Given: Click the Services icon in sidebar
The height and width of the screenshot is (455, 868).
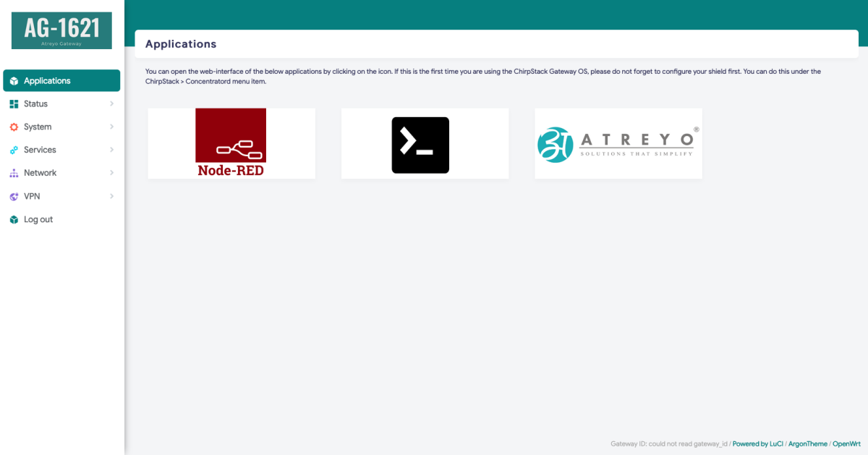Looking at the screenshot, I should 14,150.
